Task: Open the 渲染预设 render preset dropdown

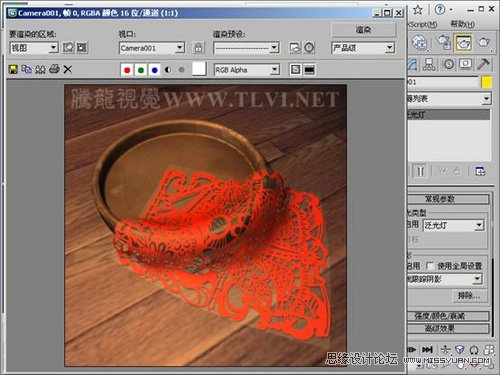Action: pos(246,48)
